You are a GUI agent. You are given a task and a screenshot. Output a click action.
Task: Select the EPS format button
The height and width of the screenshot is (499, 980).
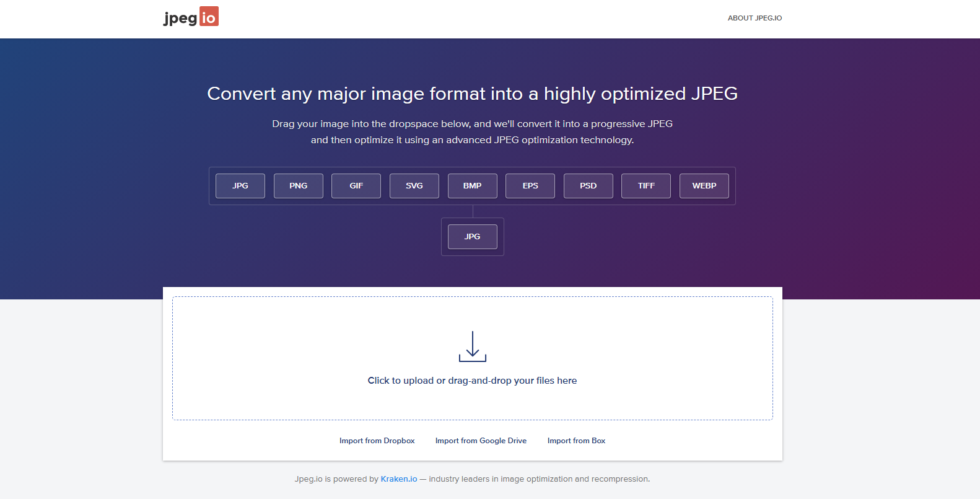[530, 186]
